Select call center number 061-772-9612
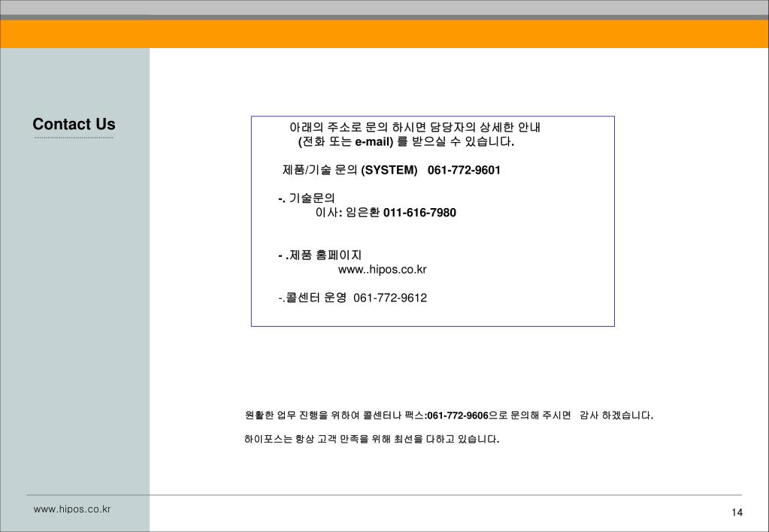 click(390, 298)
